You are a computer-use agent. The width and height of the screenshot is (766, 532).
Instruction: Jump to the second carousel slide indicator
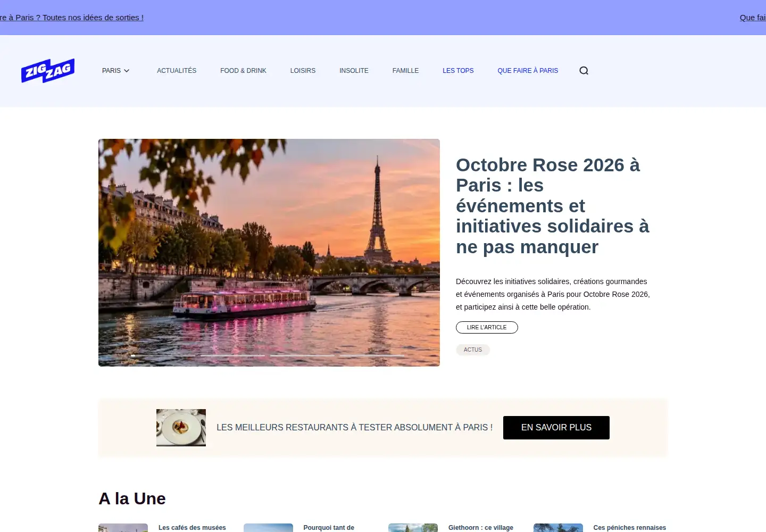point(232,355)
